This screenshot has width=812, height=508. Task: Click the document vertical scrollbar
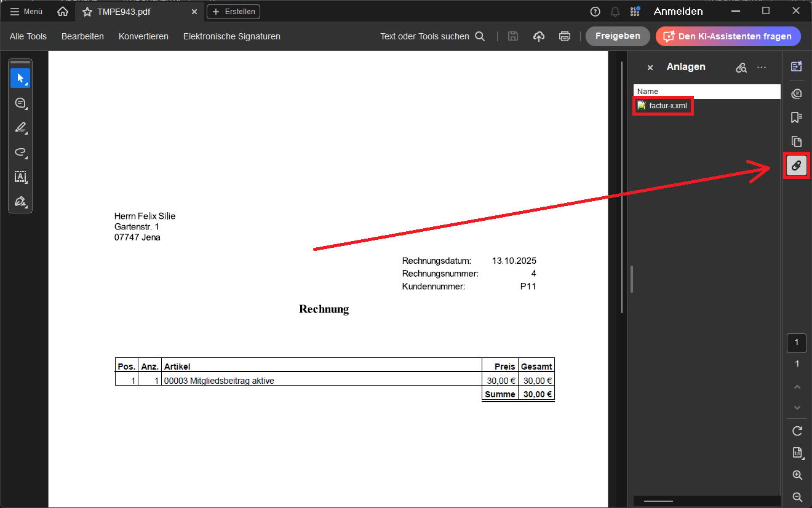click(623, 185)
